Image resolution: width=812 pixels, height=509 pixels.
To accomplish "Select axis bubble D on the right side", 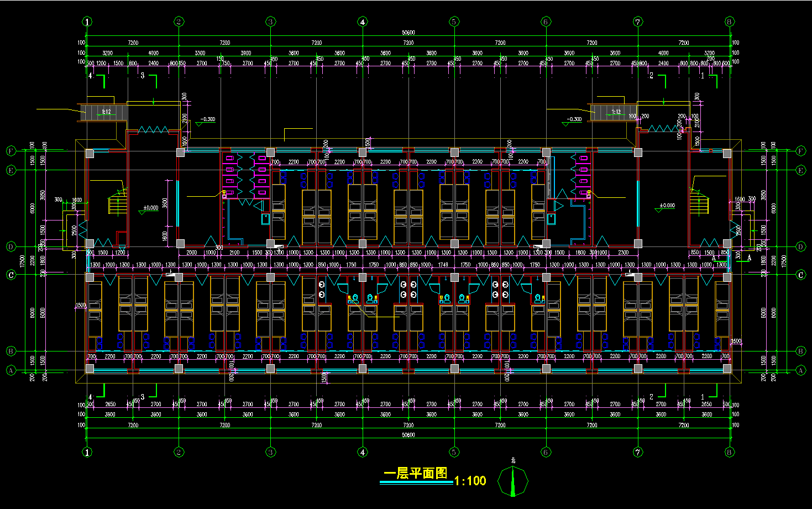I will [x=801, y=246].
